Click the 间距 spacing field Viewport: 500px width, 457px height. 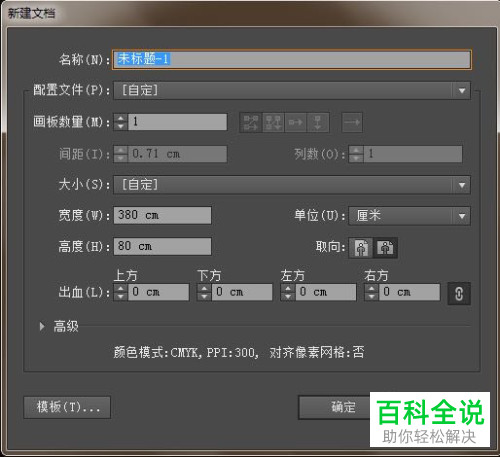[178, 154]
